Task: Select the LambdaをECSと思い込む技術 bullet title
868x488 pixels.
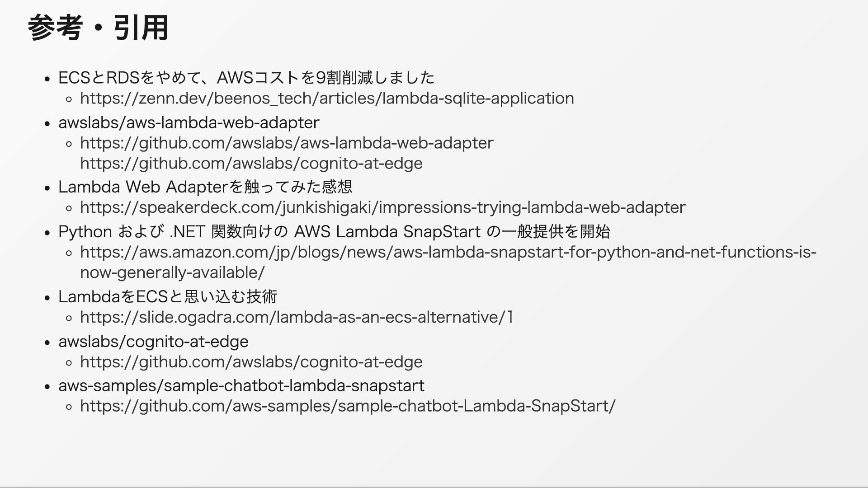Action: point(168,297)
